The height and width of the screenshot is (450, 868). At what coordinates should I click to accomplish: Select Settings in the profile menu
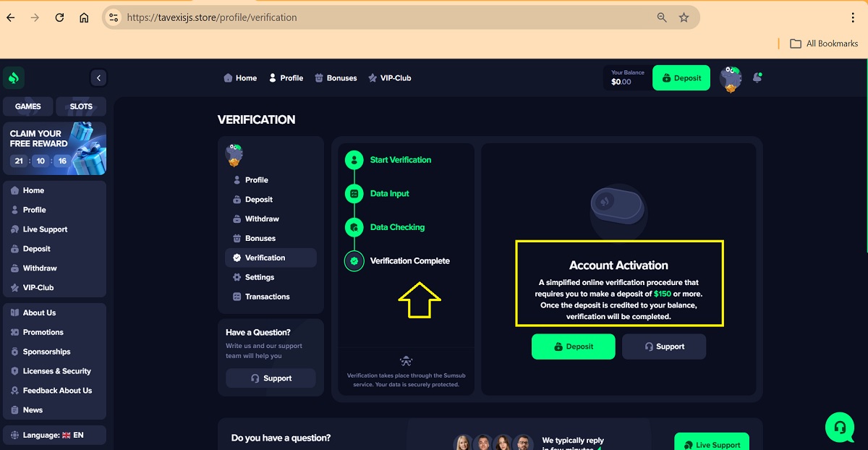coord(259,277)
